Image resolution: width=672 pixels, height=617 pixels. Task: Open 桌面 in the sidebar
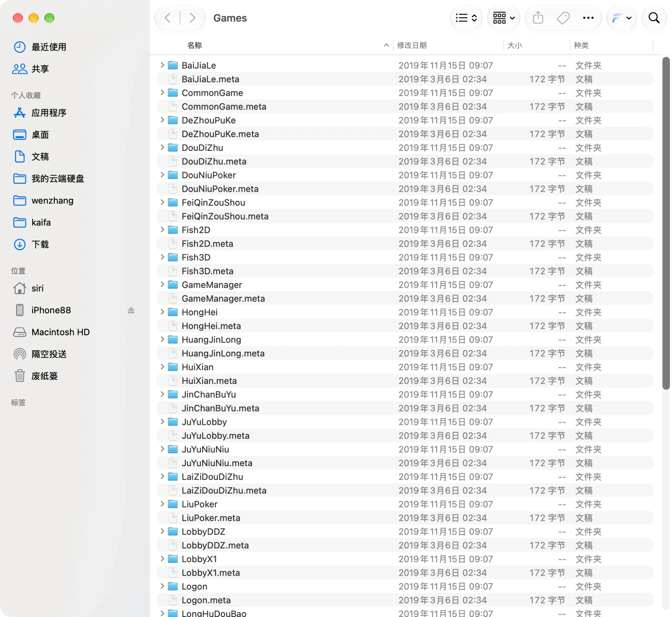click(x=40, y=135)
